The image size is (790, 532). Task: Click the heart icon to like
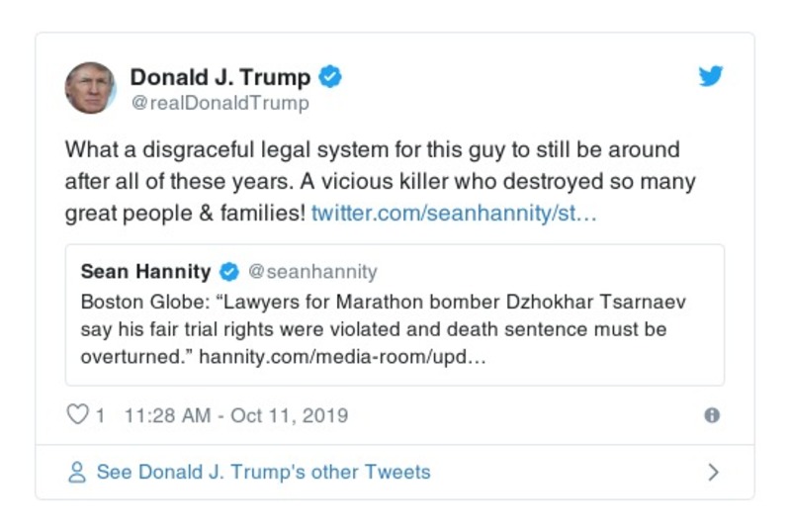tap(77, 415)
